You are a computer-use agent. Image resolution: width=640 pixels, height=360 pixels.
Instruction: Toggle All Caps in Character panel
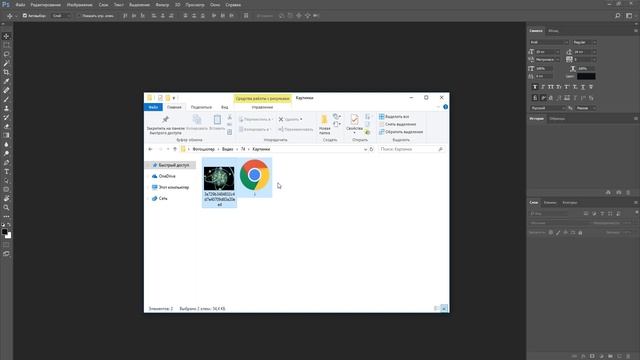tap(551, 87)
